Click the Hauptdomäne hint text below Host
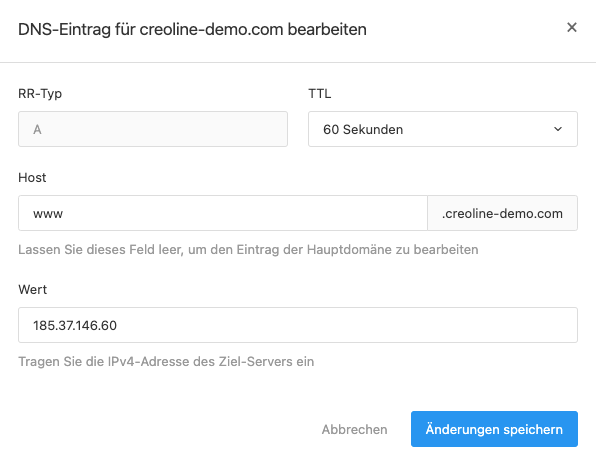This screenshot has width=596, height=466. pos(248,250)
